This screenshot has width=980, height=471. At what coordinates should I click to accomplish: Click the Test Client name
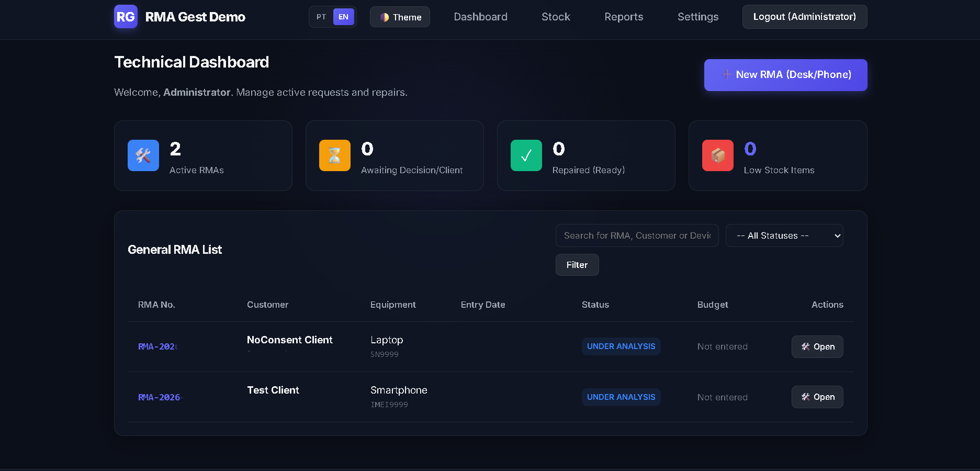pos(273,390)
